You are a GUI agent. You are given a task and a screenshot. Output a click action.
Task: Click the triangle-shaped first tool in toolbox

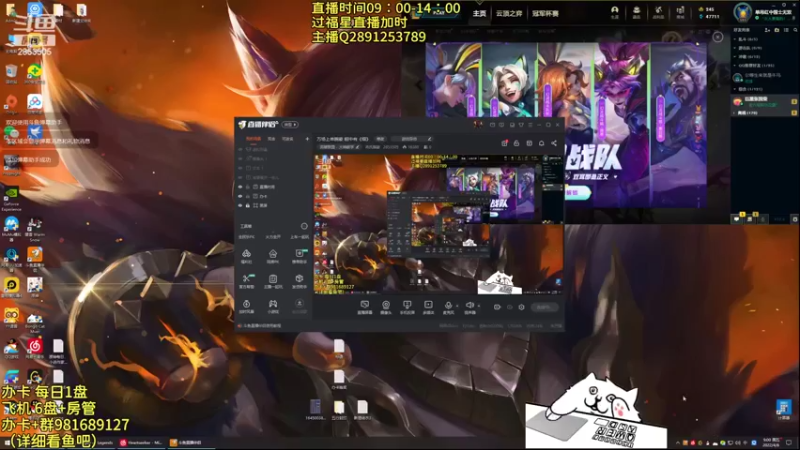tap(246, 254)
